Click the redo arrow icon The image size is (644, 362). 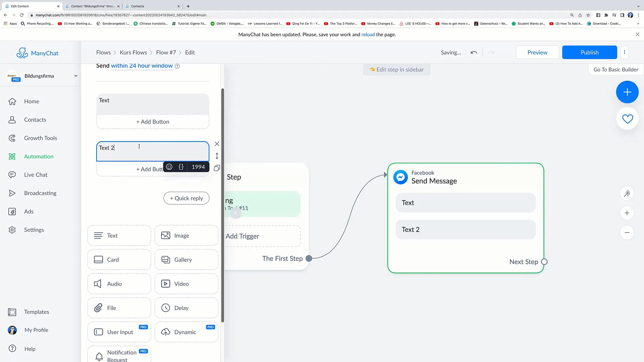tap(491, 53)
